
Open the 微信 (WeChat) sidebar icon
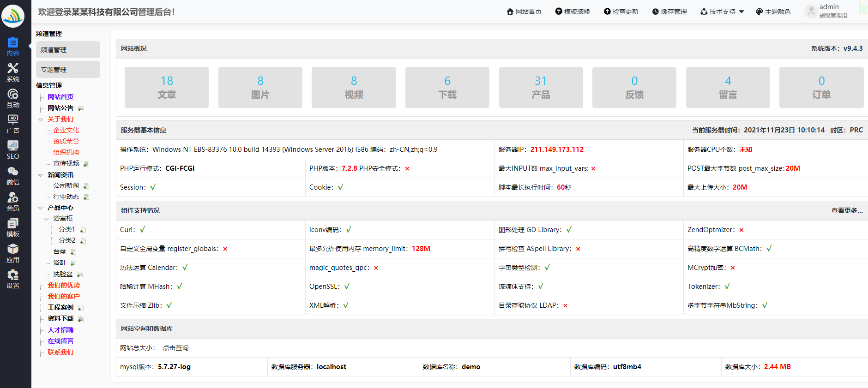click(x=13, y=175)
